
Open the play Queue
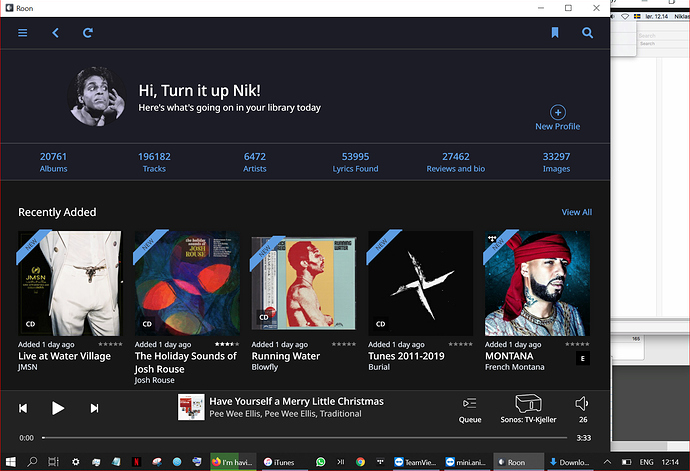coord(470,410)
